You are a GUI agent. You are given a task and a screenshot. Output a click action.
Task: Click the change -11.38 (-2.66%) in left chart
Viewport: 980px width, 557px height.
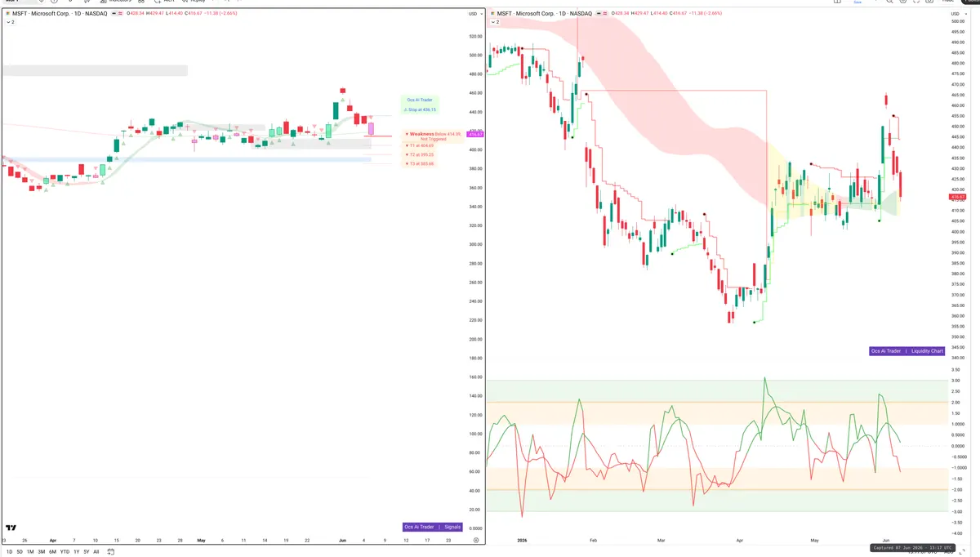(x=221, y=13)
